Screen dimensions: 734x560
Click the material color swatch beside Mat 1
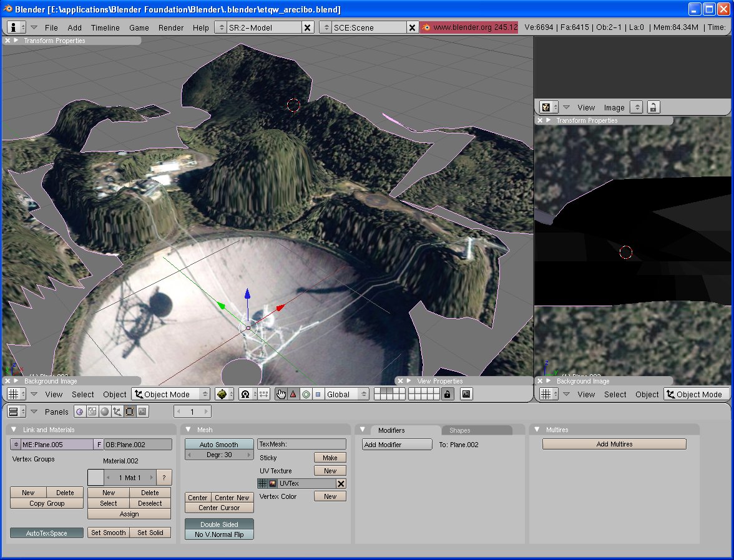click(x=95, y=478)
